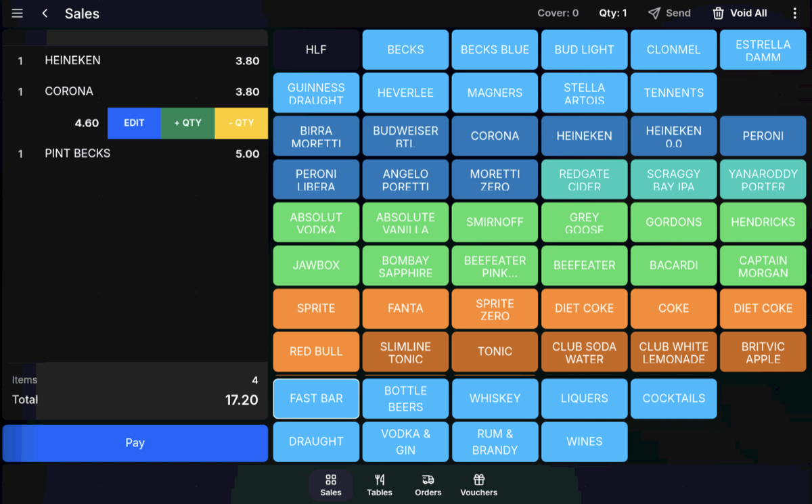Tap the CORONA product button
Image resolution: width=812 pixels, height=504 pixels.
495,136
